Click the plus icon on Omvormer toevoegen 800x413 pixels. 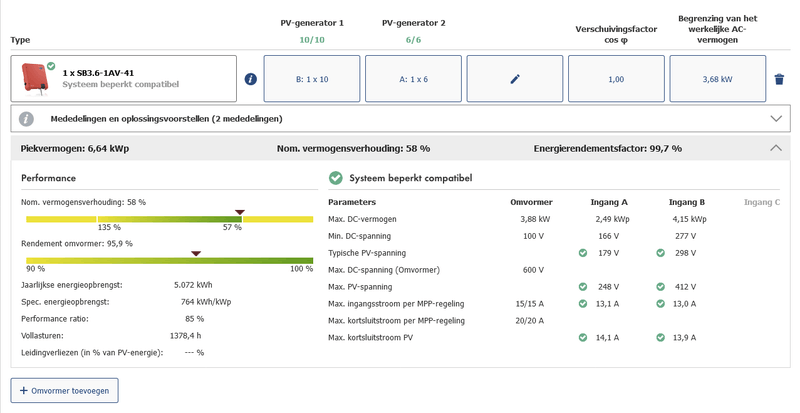click(x=24, y=389)
